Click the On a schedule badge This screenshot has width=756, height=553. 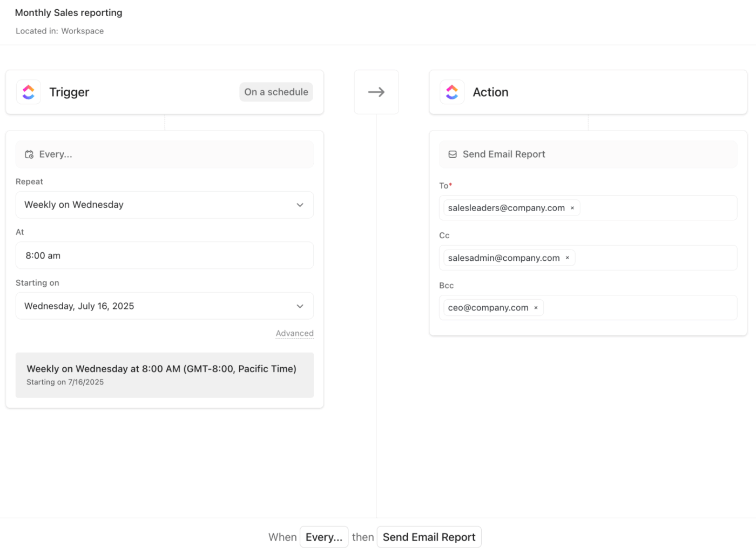[276, 92]
